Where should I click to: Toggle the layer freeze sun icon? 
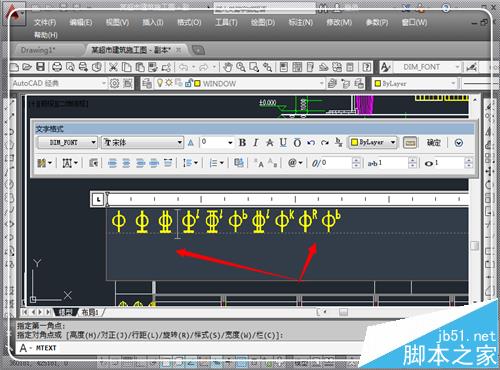(x=169, y=83)
